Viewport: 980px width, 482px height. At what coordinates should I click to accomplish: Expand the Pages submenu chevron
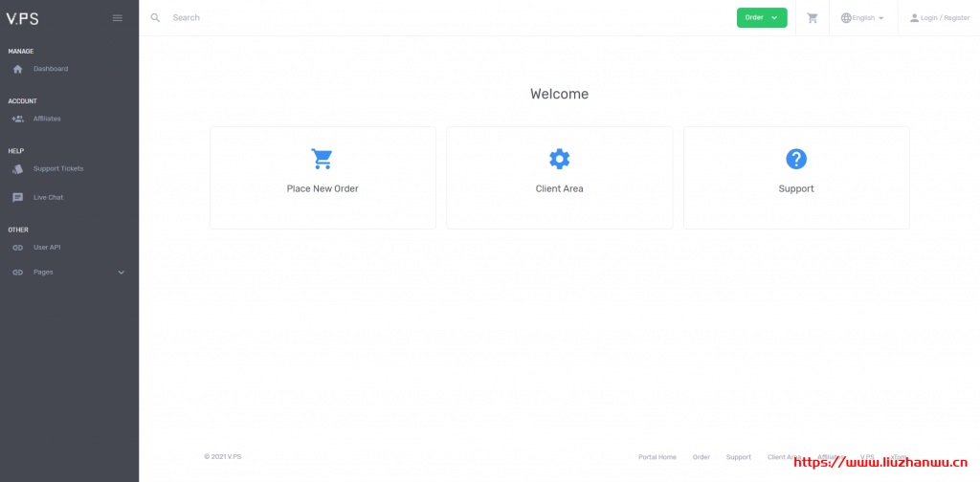[121, 273]
